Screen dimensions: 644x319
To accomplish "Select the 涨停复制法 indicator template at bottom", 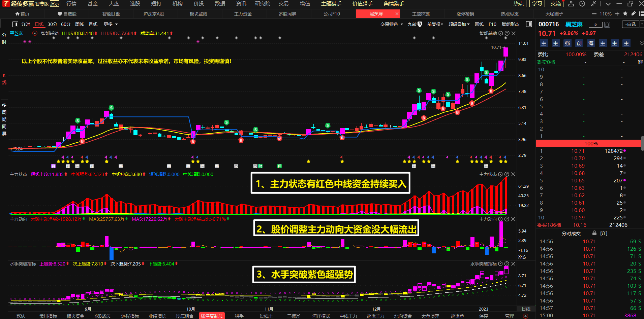I will 212,316.
